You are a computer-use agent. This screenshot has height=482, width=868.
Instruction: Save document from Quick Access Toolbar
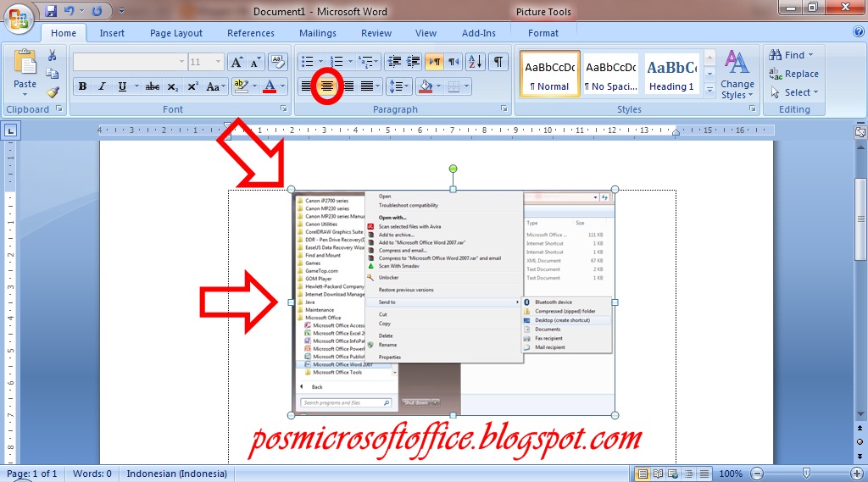(51, 11)
